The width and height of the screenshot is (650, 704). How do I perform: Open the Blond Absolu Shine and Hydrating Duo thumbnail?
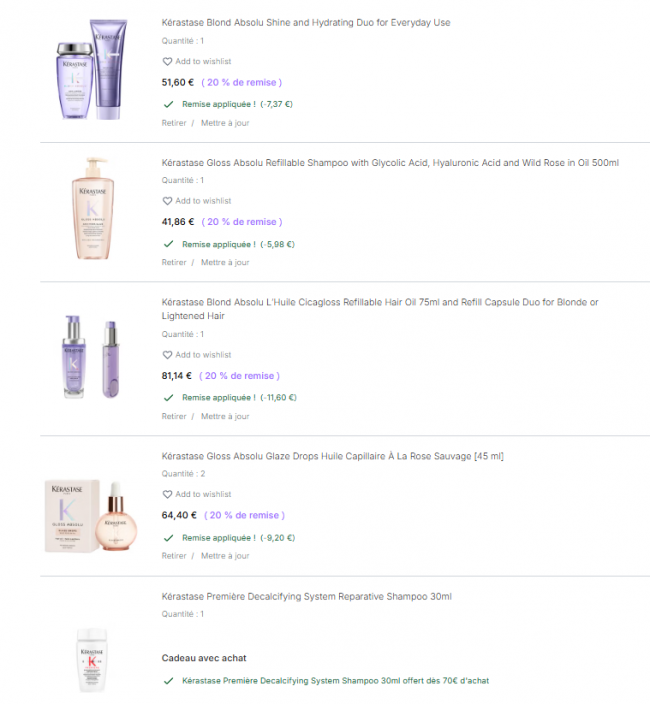point(92,69)
